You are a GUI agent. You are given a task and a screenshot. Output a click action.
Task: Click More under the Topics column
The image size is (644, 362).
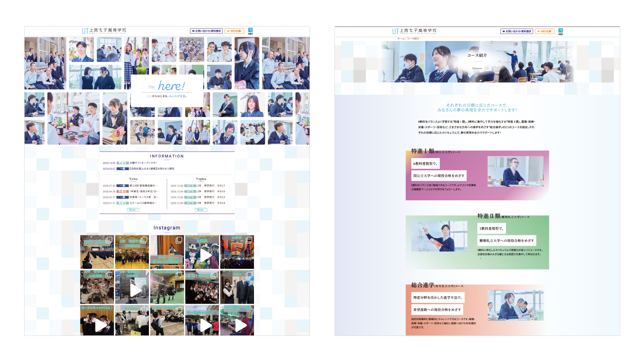[201, 210]
